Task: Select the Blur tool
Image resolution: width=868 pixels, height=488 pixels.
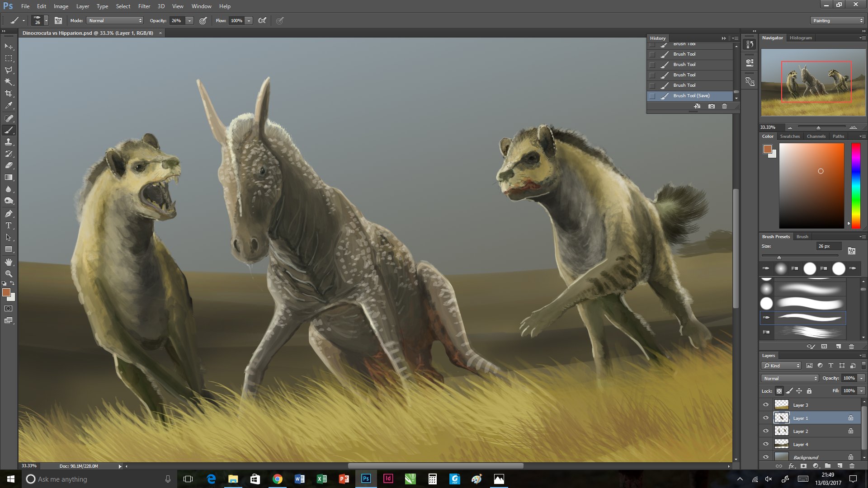Action: coord(9,189)
